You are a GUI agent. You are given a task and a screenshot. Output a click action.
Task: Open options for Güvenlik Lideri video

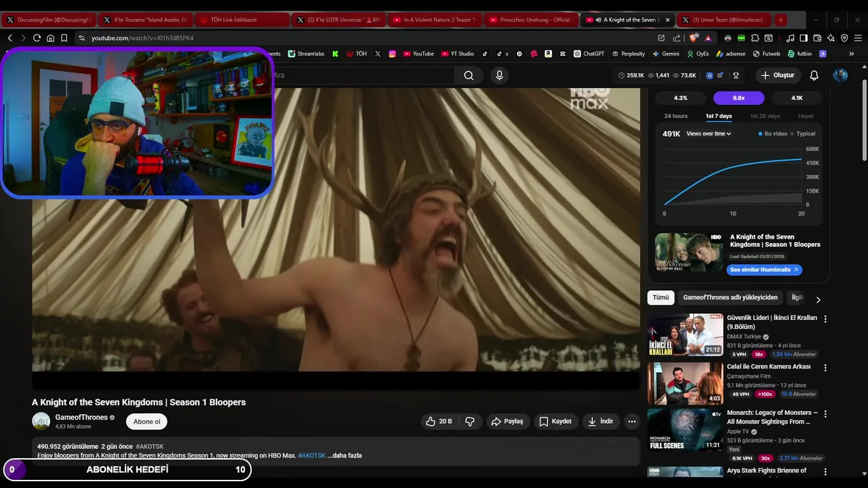(x=825, y=319)
